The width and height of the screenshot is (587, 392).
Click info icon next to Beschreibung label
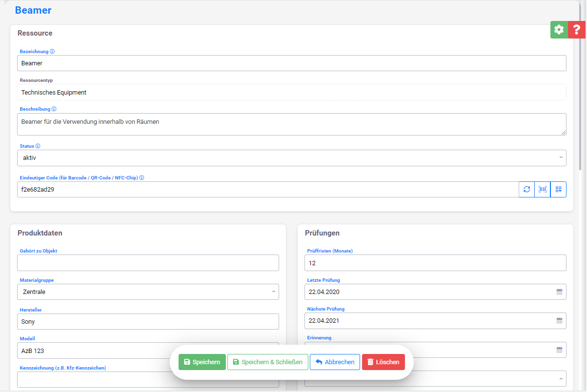pyautogui.click(x=54, y=109)
